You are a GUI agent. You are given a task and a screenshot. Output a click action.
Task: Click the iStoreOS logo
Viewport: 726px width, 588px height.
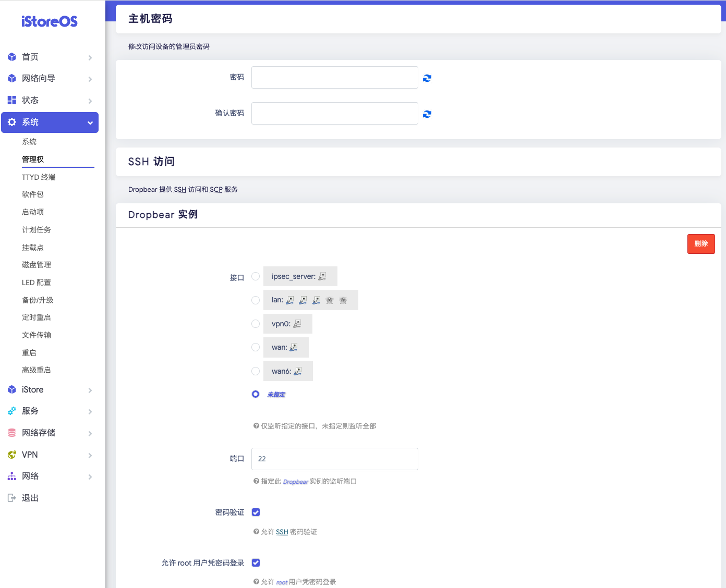point(50,21)
